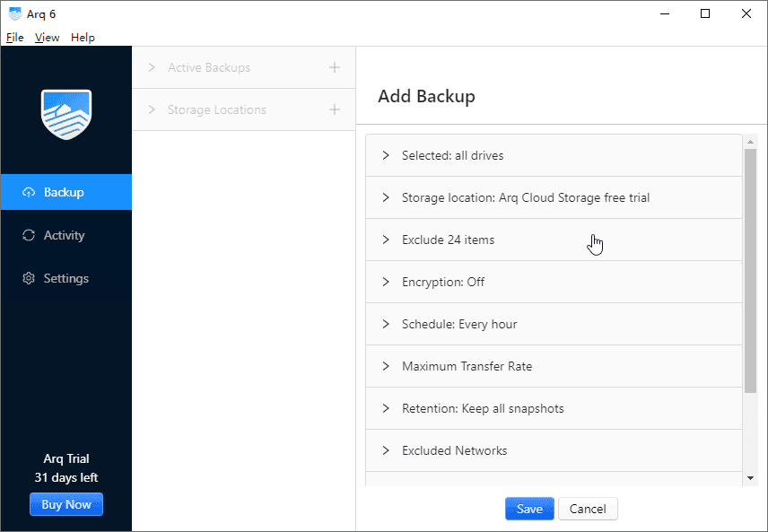
Task: Save the new backup plan
Action: [x=529, y=509]
